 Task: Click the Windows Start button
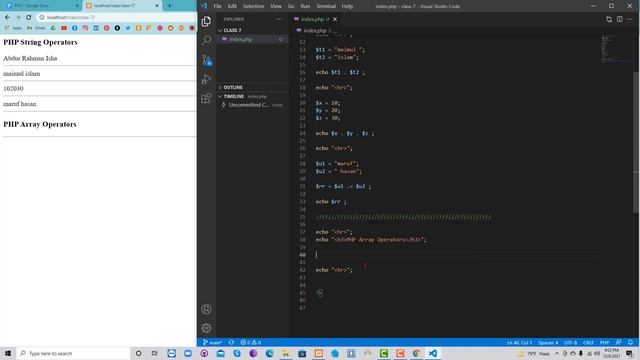click(8, 353)
